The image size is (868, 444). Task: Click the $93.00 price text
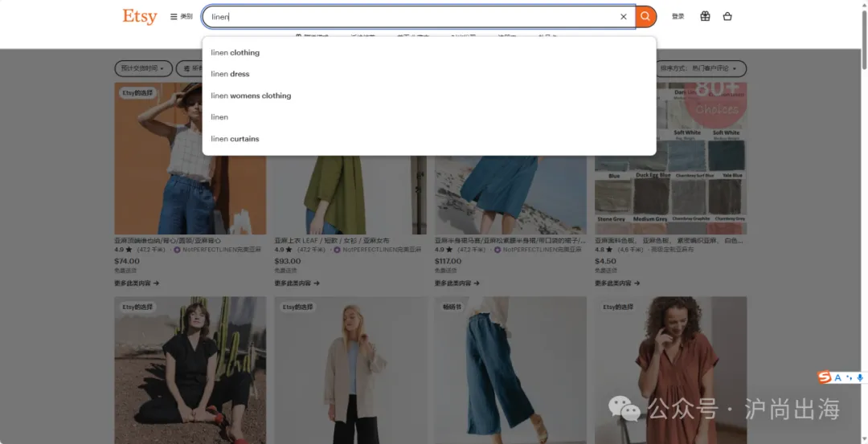coord(287,261)
